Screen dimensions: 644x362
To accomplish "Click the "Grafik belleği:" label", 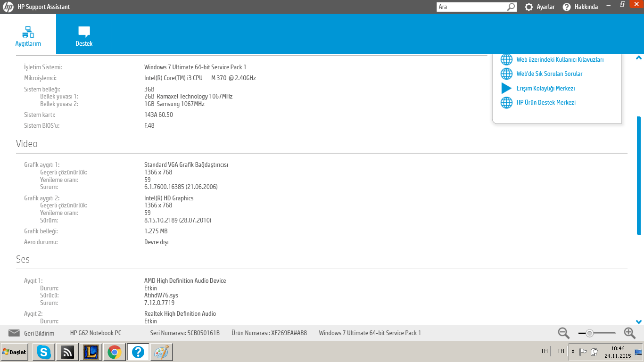I will point(41,231).
